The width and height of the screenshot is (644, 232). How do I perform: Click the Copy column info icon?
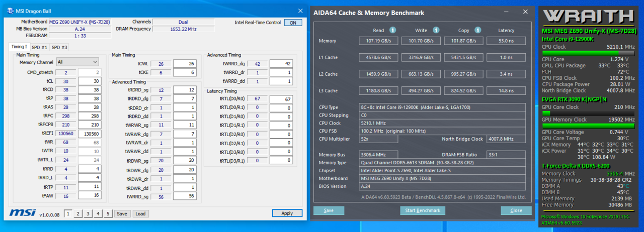(x=478, y=30)
